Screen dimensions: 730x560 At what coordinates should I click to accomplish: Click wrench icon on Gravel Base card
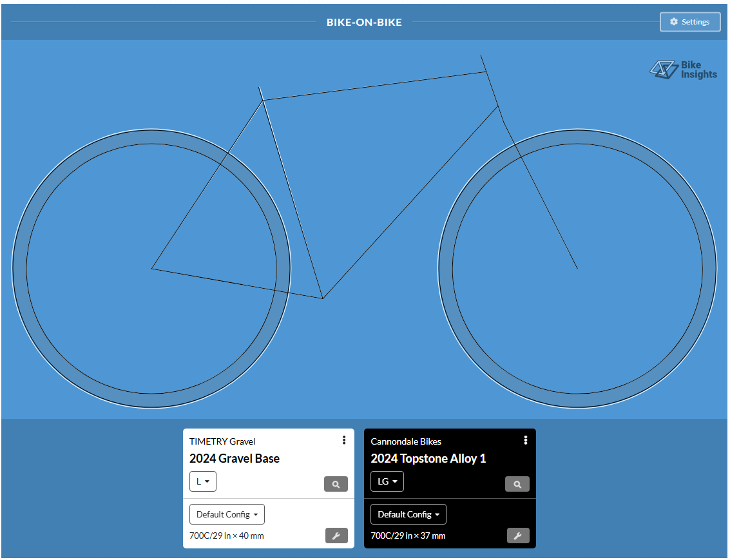tap(336, 536)
